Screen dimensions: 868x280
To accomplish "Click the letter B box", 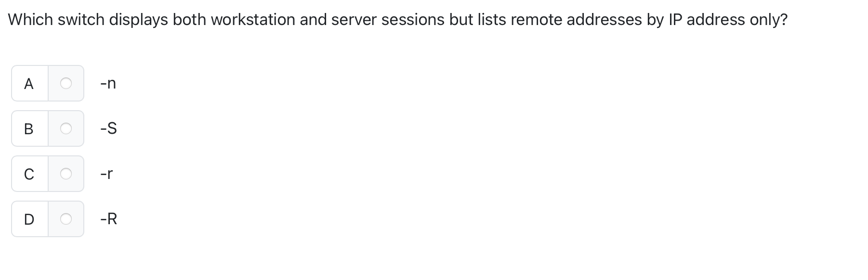I will 29,128.
